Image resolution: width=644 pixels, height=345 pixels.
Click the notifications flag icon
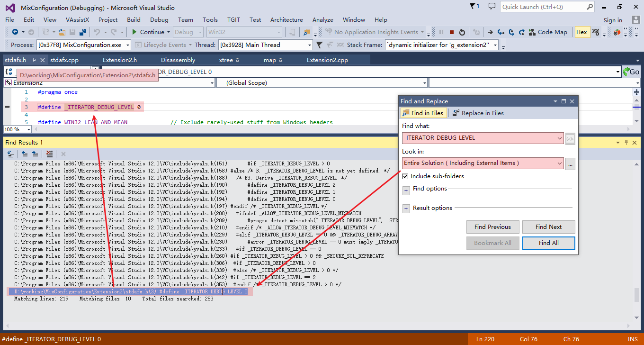point(475,7)
